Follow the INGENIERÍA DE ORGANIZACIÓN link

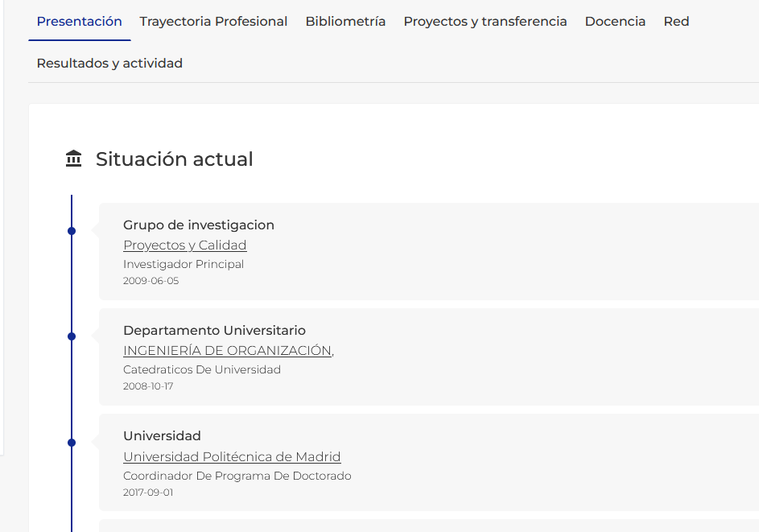[229, 350]
